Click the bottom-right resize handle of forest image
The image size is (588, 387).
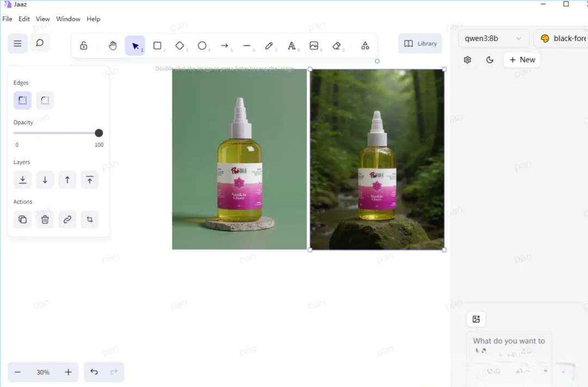pos(444,250)
